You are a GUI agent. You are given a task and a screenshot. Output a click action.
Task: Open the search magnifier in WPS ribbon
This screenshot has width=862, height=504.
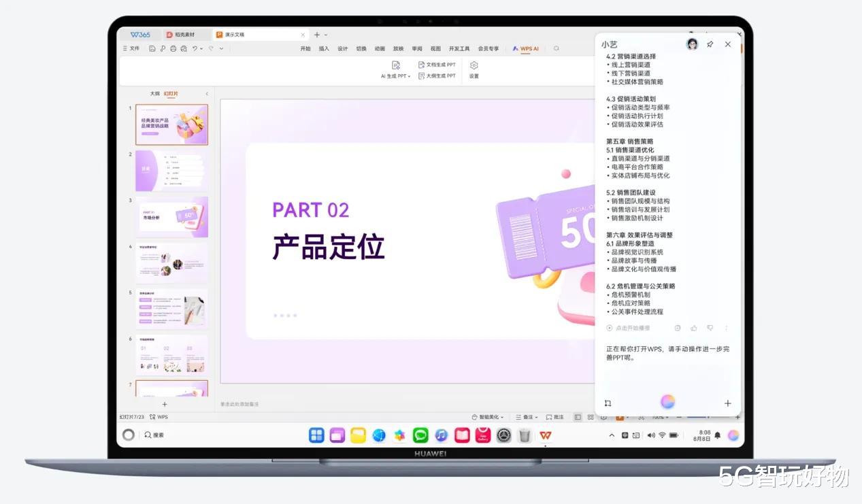click(556, 48)
